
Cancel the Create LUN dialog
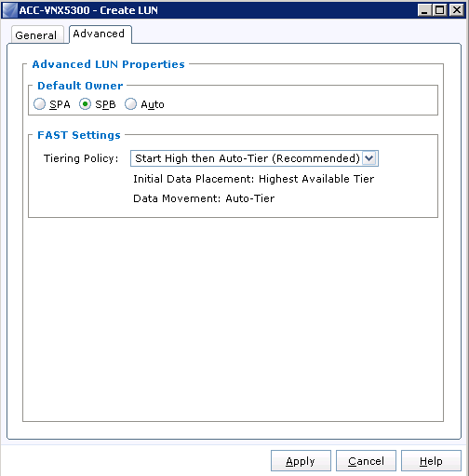click(x=366, y=461)
